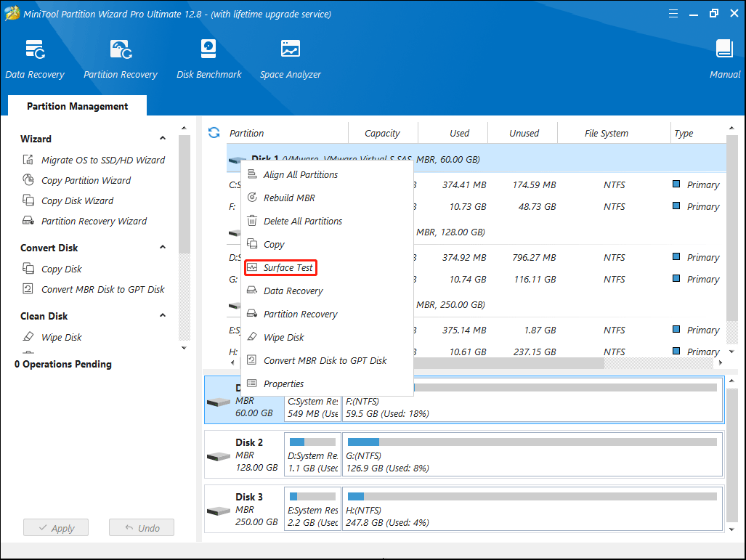Click Data Recovery icon in context menu
The width and height of the screenshot is (746, 560).
[252, 291]
